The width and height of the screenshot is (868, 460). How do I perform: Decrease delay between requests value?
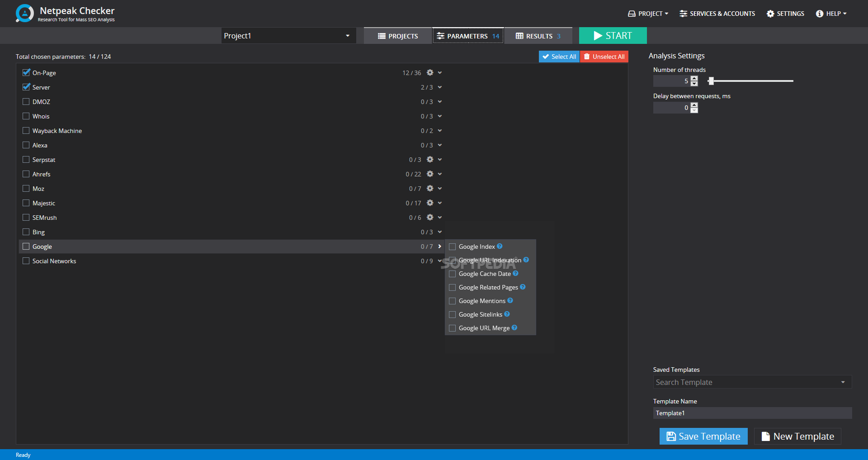(694, 110)
